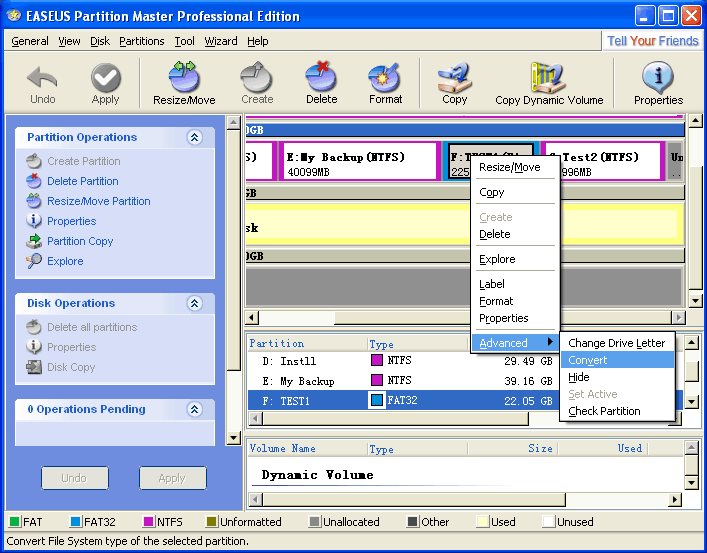
Task: Click the Explore magnifier sidebar icon
Action: pos(34,261)
